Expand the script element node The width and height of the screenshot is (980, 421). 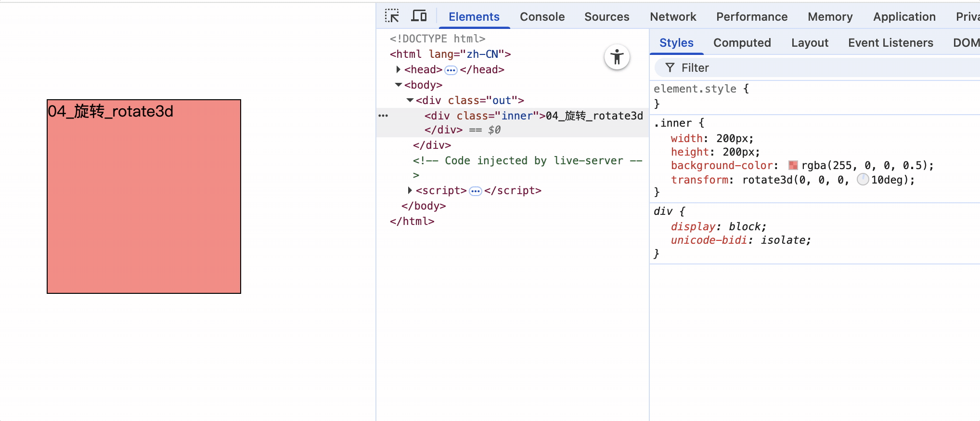point(410,191)
